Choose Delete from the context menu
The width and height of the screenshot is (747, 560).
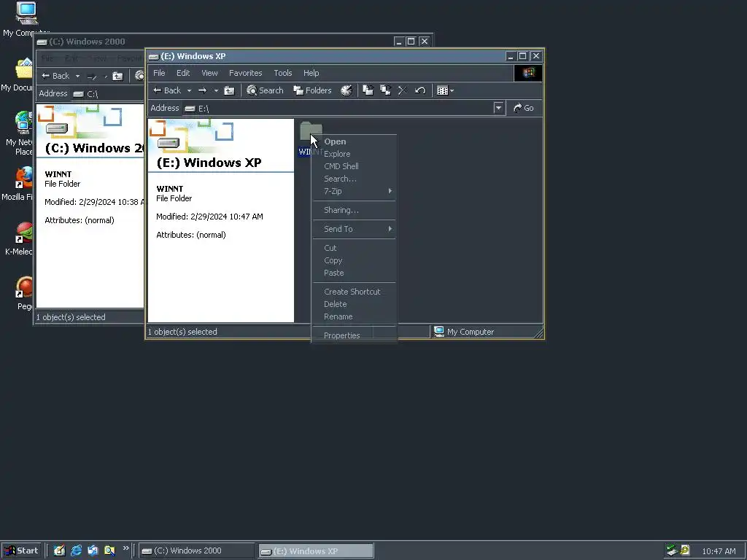pyautogui.click(x=354, y=304)
